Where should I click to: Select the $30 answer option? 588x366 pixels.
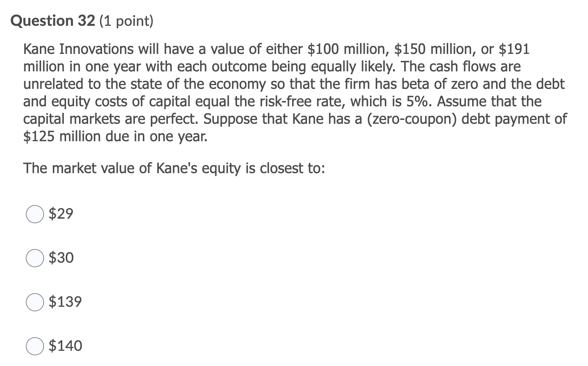coord(35,259)
